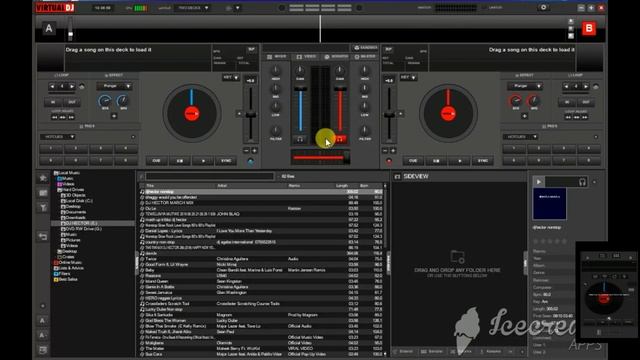Switch to the MIXER tab
Screen dimensions: 640x360
(x=277, y=57)
